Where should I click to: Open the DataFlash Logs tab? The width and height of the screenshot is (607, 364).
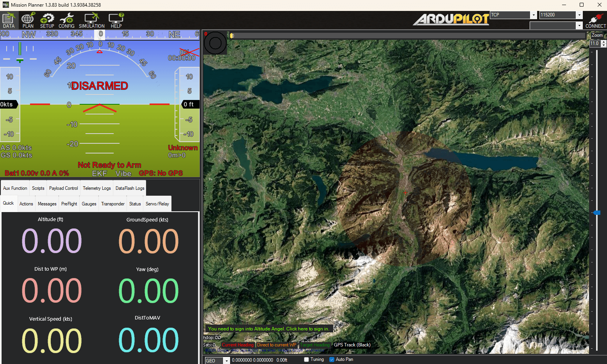(x=129, y=188)
